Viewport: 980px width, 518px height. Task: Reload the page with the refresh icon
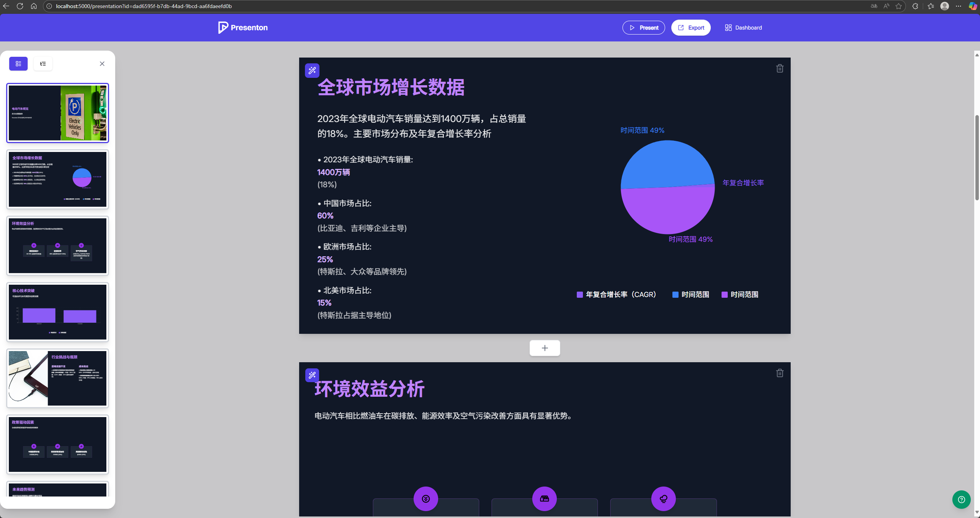tap(20, 6)
